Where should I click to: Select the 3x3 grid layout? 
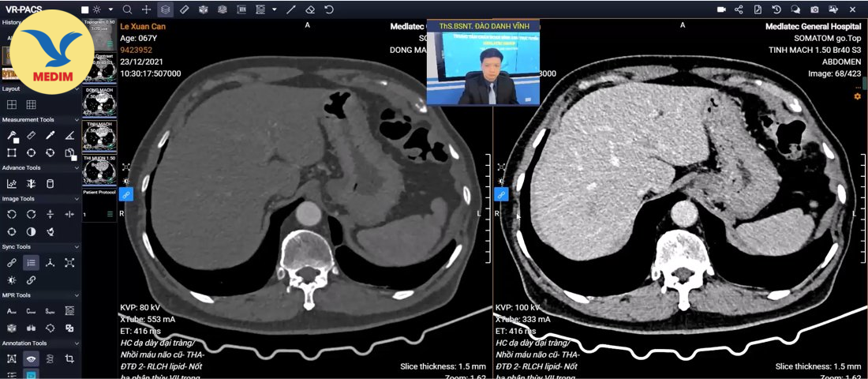31,105
